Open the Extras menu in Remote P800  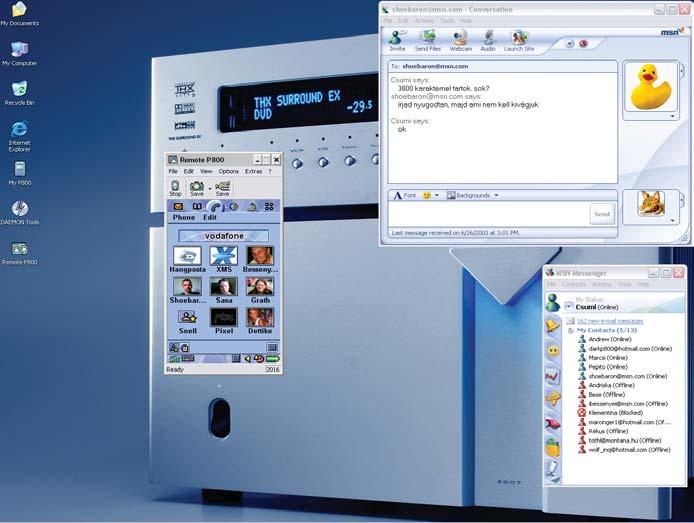pyautogui.click(x=254, y=171)
